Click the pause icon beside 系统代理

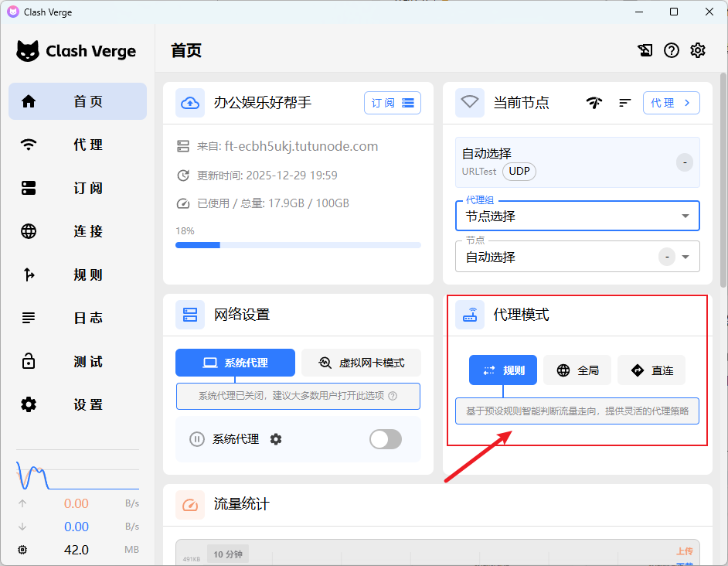pos(197,439)
